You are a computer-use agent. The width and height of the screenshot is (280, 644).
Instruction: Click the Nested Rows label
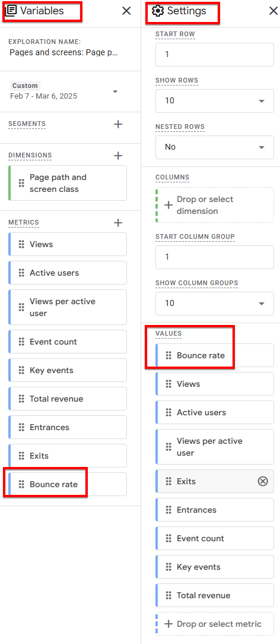click(x=180, y=127)
